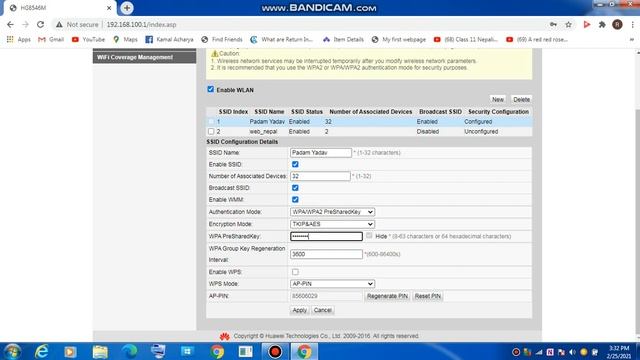
Task: Open the Item Details bookmark
Action: click(343, 40)
